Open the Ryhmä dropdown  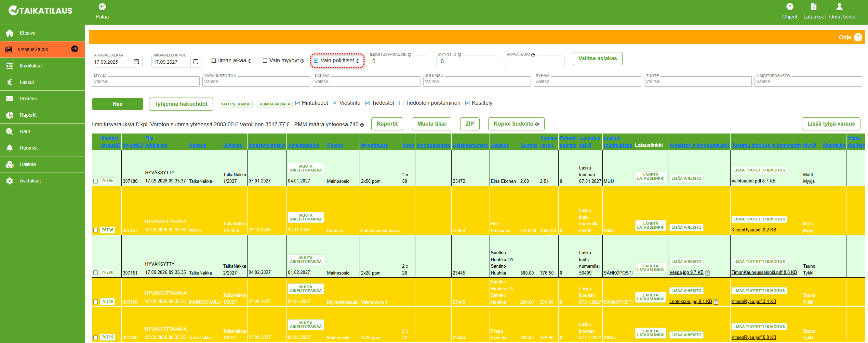pos(588,81)
